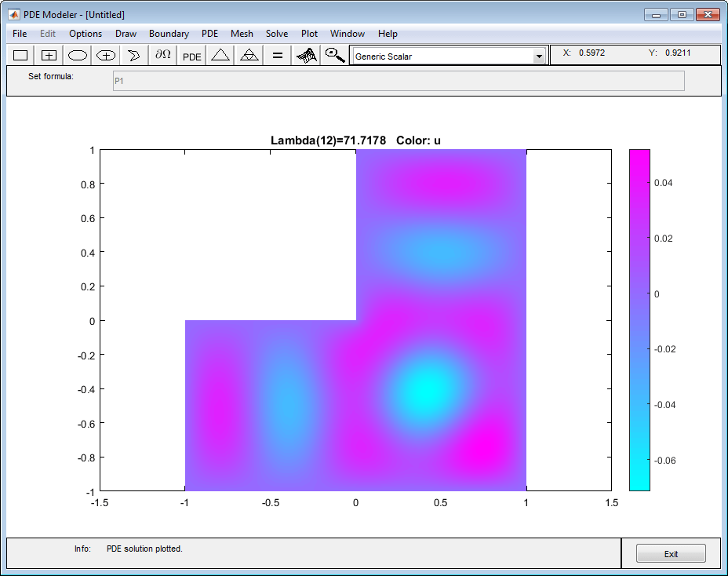Click the MATLAB logo in title bar
The width and height of the screenshot is (728, 576).
tap(14, 14)
